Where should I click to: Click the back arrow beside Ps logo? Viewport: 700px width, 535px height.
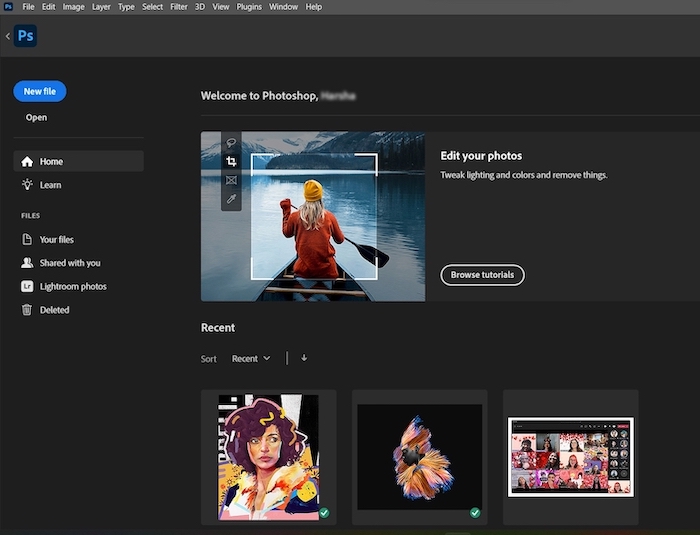[x=8, y=36]
